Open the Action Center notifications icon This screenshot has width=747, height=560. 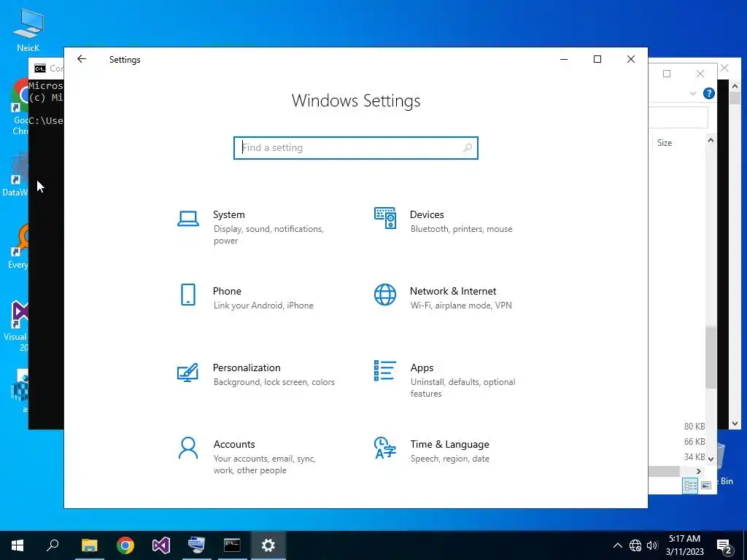coord(724,545)
